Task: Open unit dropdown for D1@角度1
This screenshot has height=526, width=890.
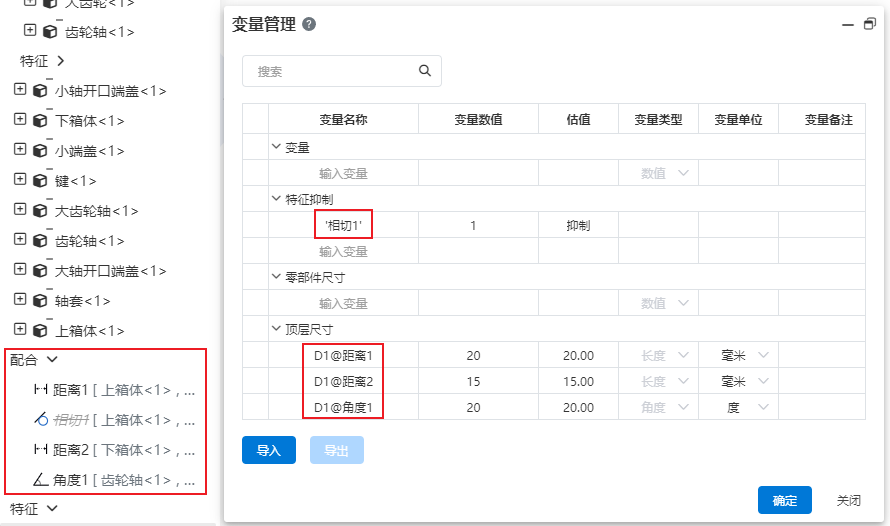Action: pyautogui.click(x=764, y=407)
